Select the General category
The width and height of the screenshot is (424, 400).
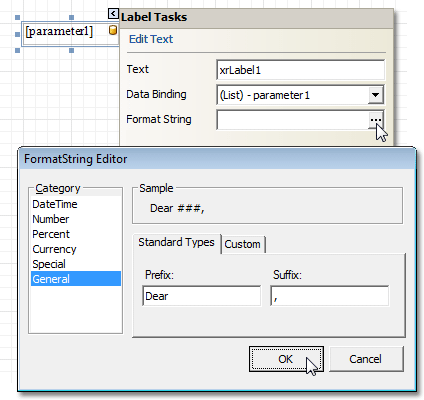[x=75, y=279]
